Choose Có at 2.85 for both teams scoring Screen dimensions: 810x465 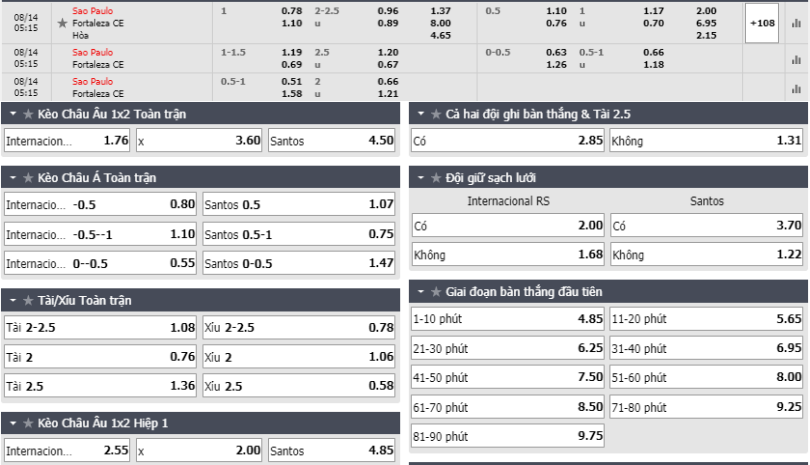[x=508, y=141]
